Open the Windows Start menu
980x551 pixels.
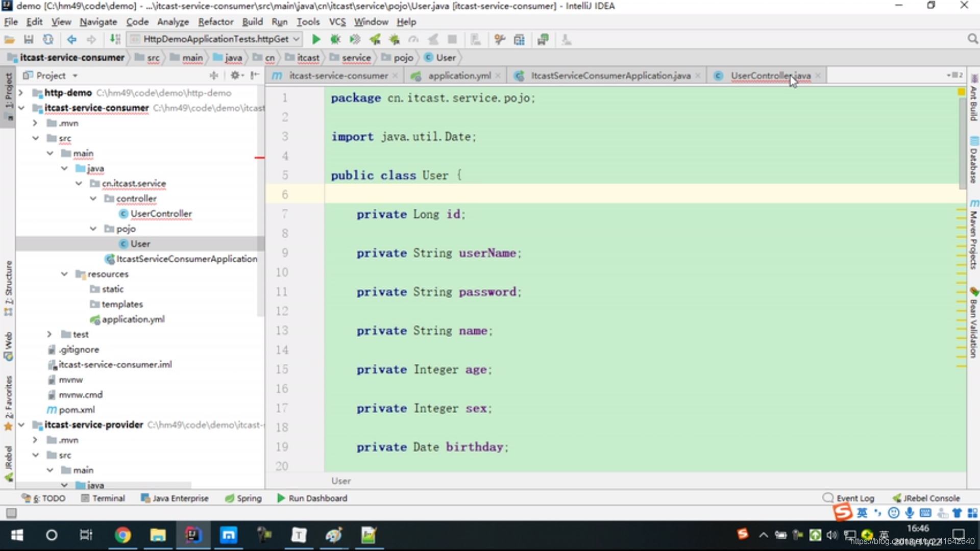tap(17, 535)
